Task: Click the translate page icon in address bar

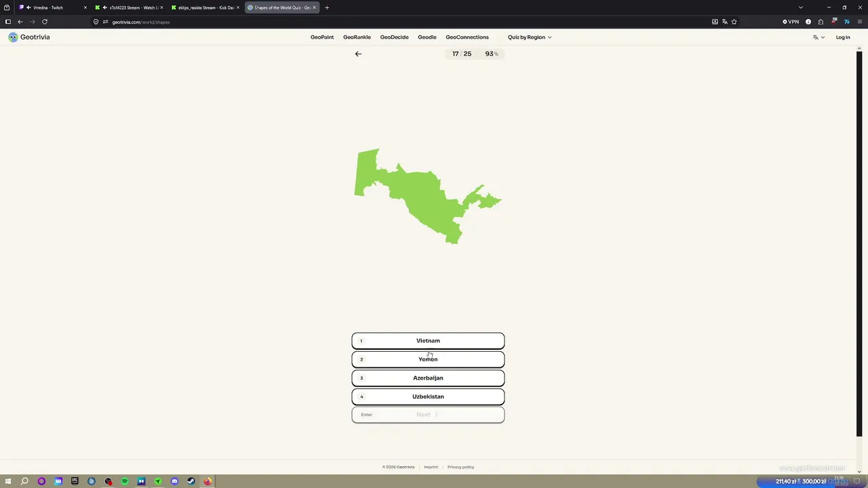Action: coord(724,22)
